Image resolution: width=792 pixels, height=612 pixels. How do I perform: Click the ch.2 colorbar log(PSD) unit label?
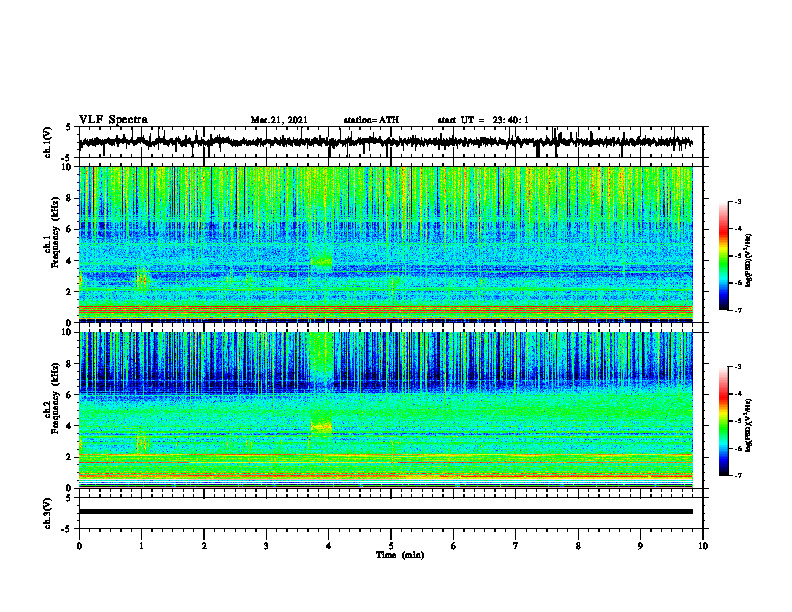tap(749, 425)
